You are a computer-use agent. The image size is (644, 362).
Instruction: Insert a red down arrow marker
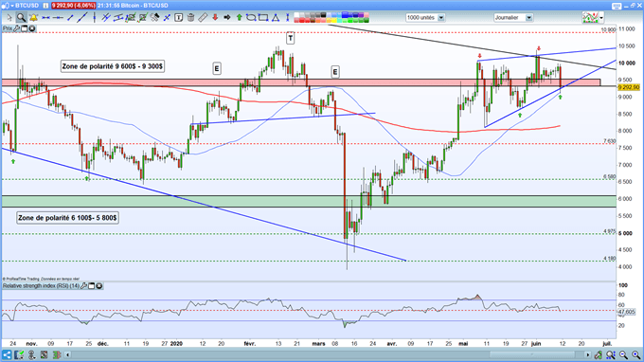(x=215, y=18)
